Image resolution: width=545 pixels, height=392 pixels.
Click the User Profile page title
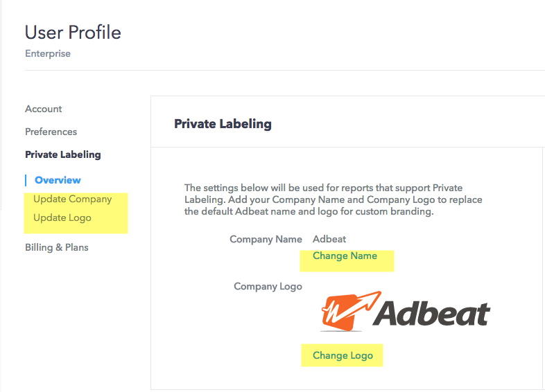[73, 33]
